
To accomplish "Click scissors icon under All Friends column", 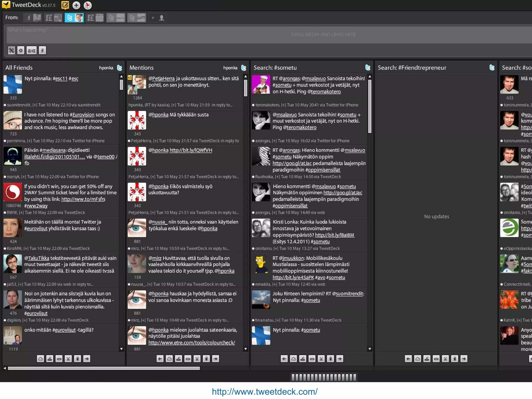I will (68, 359).
